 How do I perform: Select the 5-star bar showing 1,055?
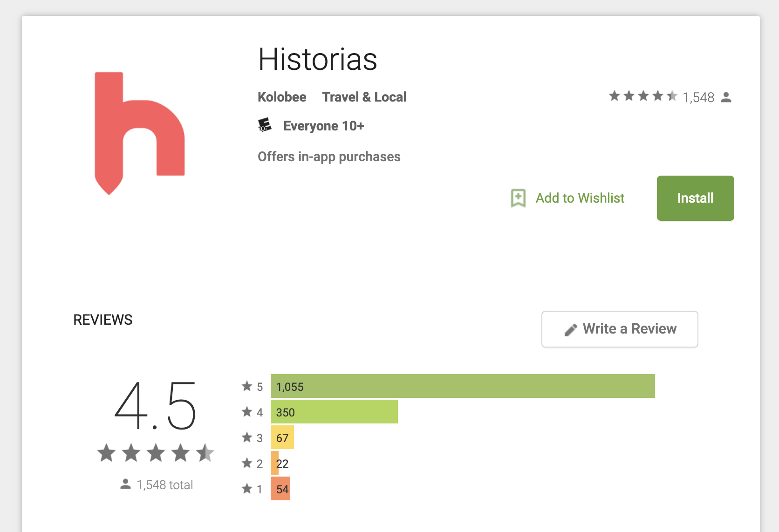click(463, 386)
